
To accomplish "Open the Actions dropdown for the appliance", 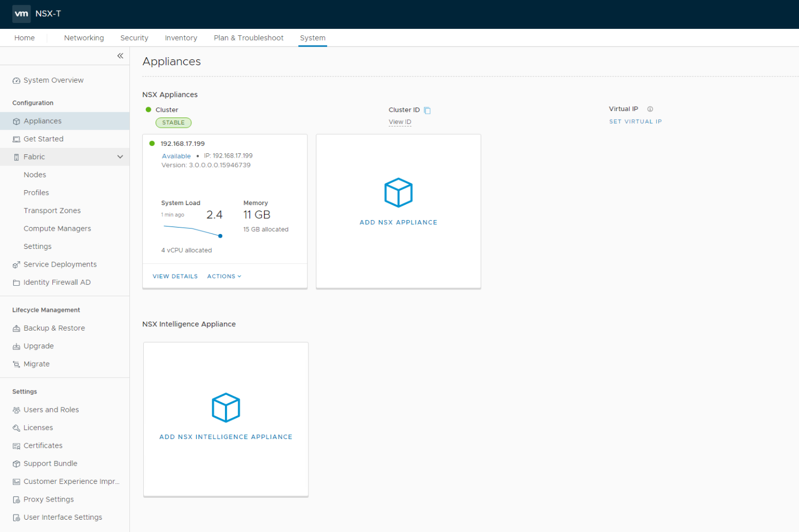I will click(224, 276).
